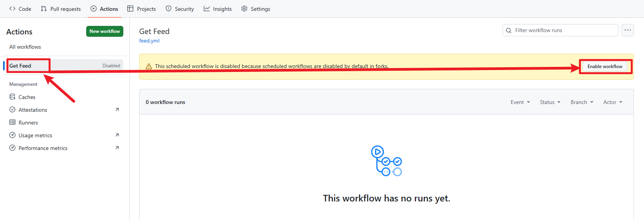Click the Disabled status label
The image size is (644, 220).
coord(111,66)
